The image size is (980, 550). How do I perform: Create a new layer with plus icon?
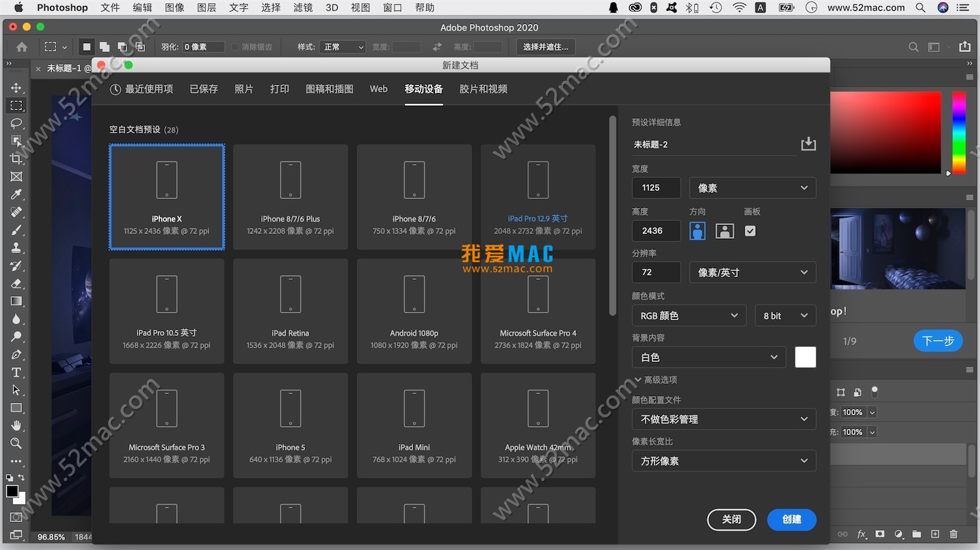click(x=935, y=534)
